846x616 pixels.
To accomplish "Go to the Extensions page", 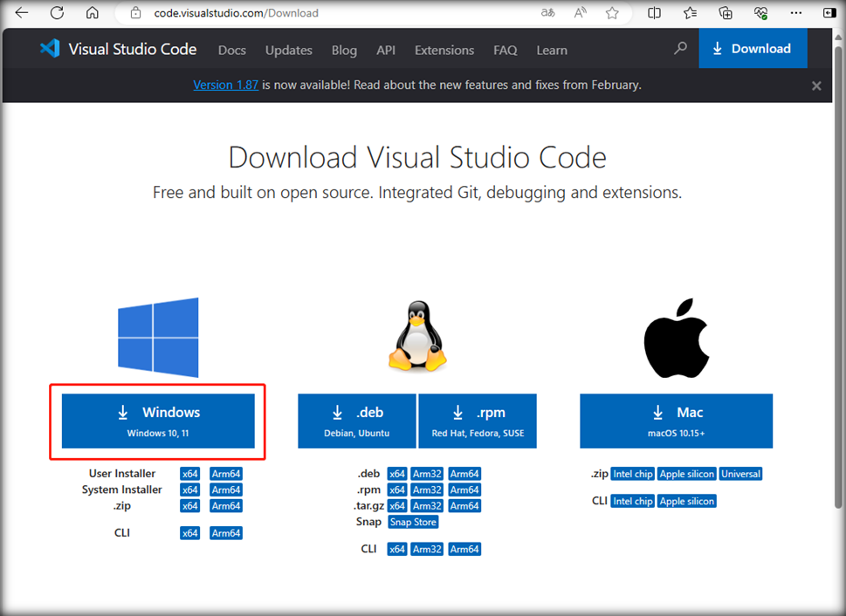I will tap(444, 50).
